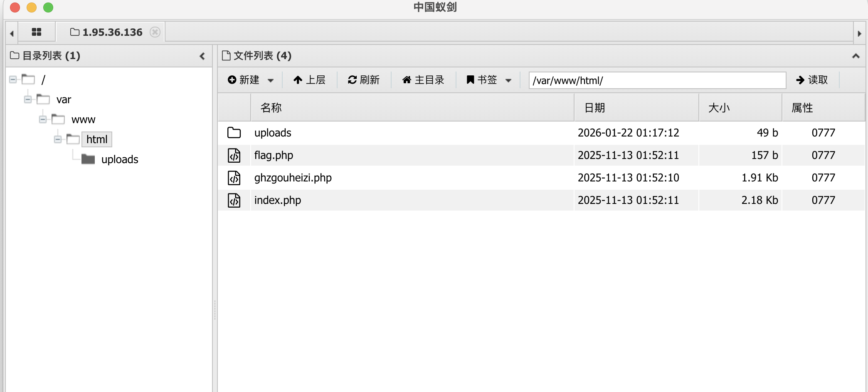Screen dimensions: 868x392
Task: Collapse the www tree node
Action: pyautogui.click(x=43, y=119)
